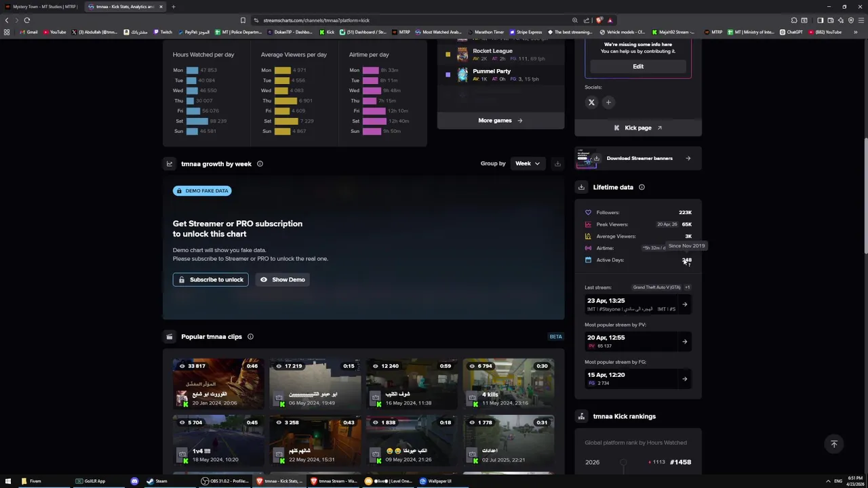Download the growth chart data icon
868x488 pixels.
coord(557,163)
